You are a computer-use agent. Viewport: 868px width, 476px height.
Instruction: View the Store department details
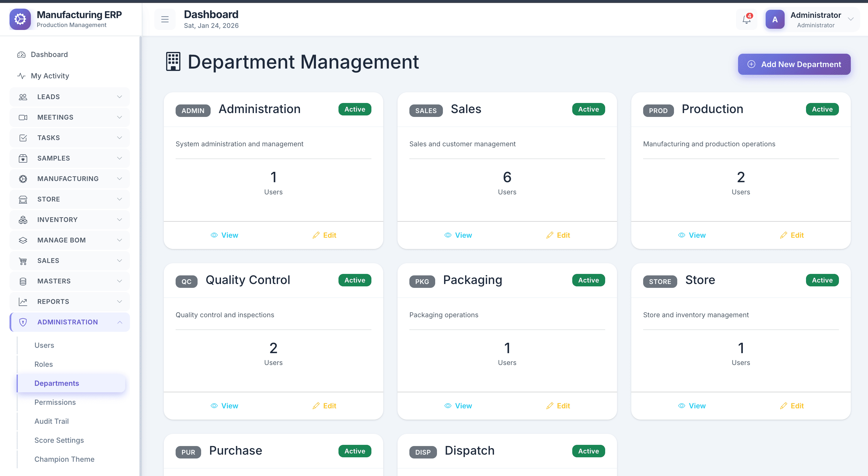[x=692, y=406]
